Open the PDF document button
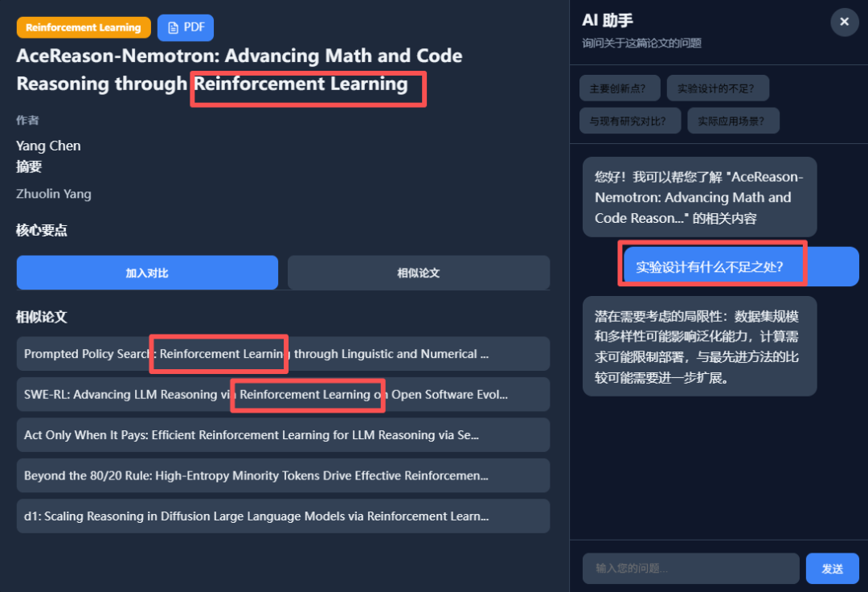 coord(186,27)
